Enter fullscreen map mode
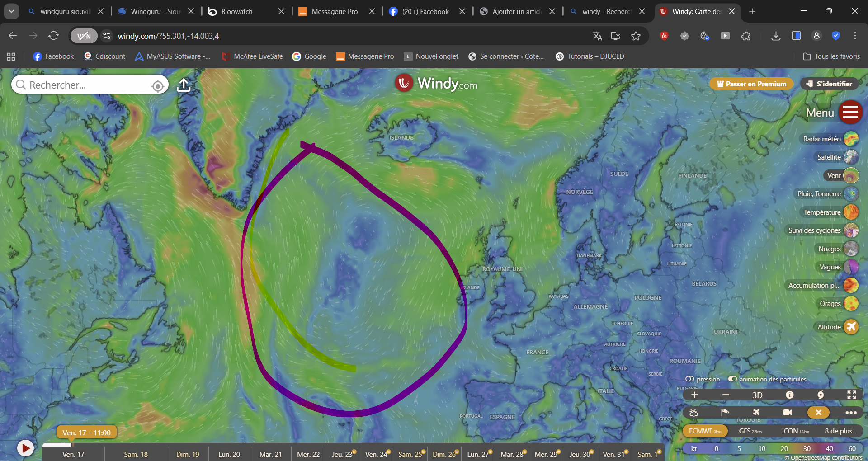The image size is (868, 461). point(852,395)
